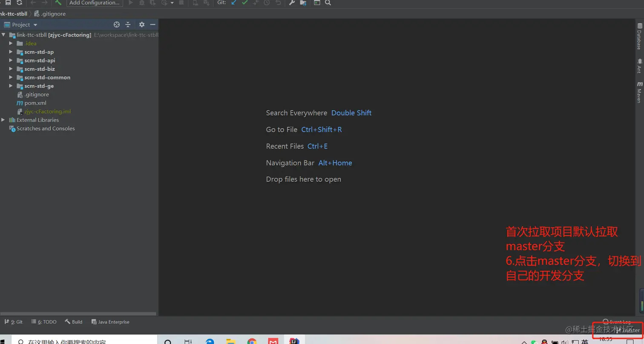This screenshot has width=644, height=344.
Task: Open the Build tool window tab
Action: (x=74, y=322)
